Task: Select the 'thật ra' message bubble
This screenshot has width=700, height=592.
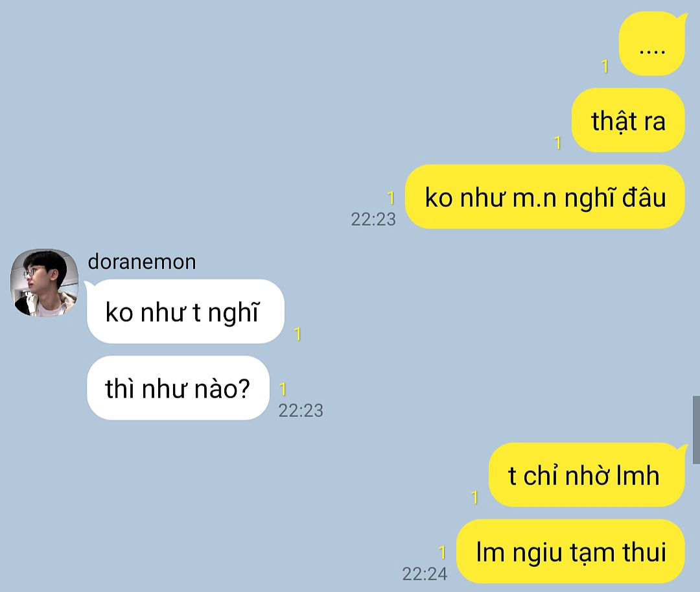Action: (628, 120)
